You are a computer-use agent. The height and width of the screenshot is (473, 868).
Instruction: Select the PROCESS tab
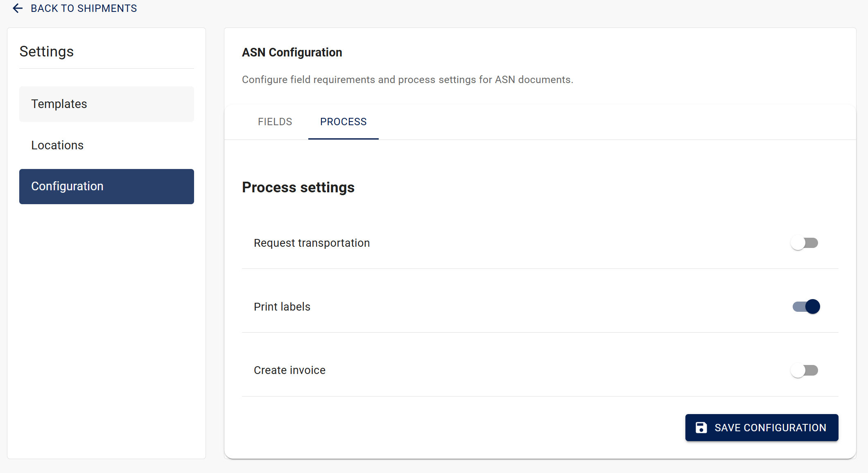click(x=343, y=122)
